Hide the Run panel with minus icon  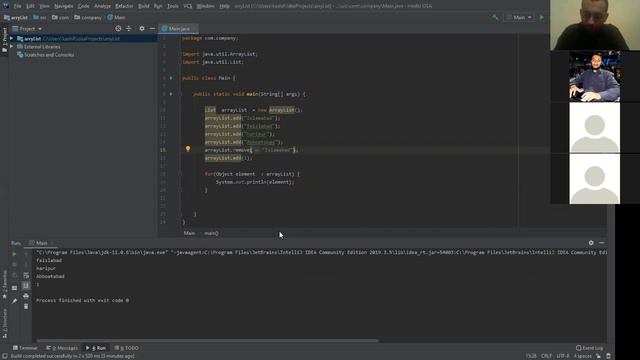602,243
